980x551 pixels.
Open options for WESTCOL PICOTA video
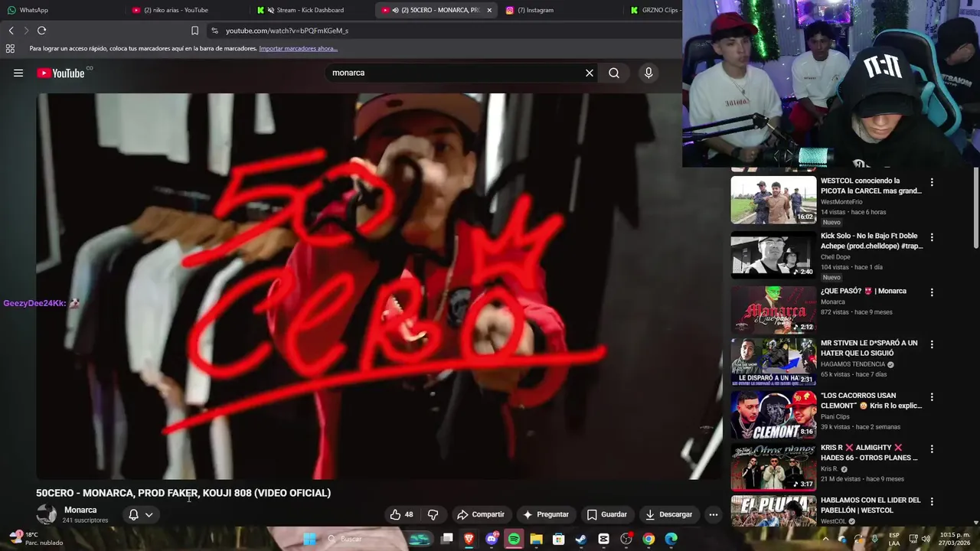(x=932, y=182)
